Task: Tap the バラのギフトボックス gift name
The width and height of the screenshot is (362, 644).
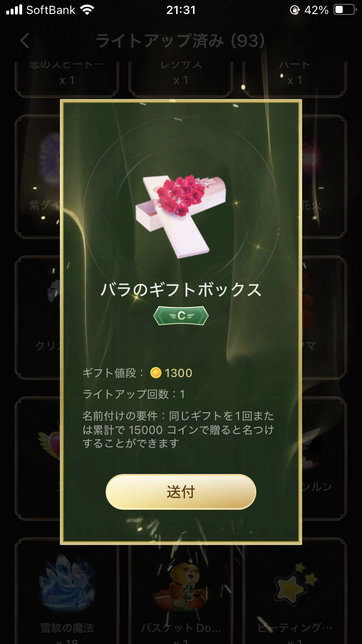Action: pyautogui.click(x=181, y=289)
